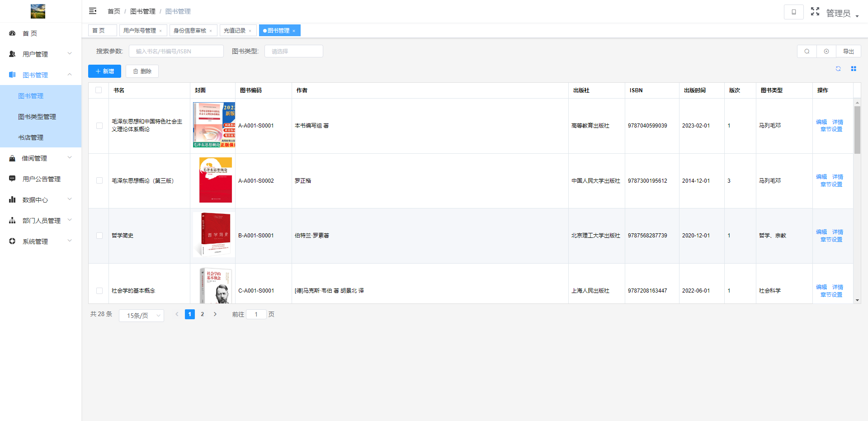Open 图书类型管理 in the sidebar
This screenshot has width=868, height=421.
(x=37, y=117)
